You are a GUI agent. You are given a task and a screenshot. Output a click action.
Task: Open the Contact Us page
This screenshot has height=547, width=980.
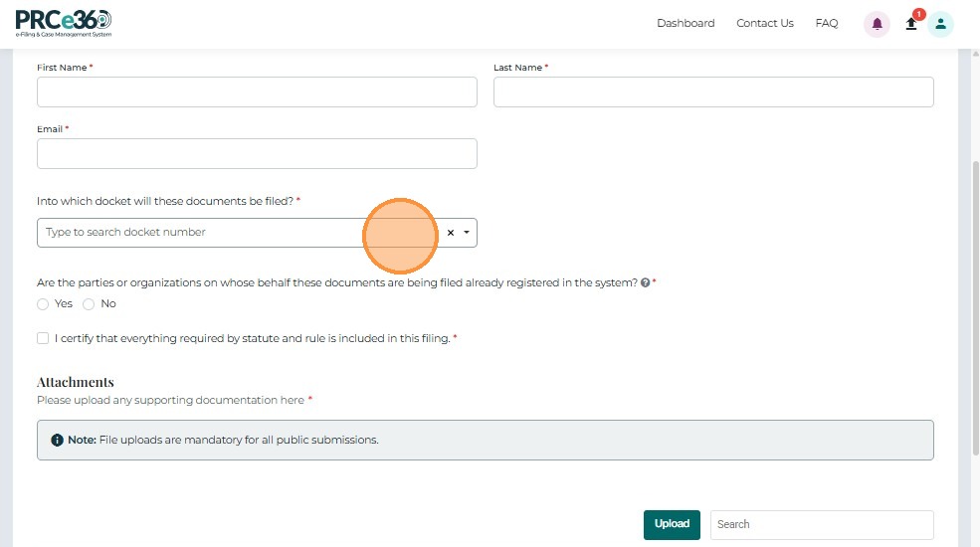(x=765, y=23)
